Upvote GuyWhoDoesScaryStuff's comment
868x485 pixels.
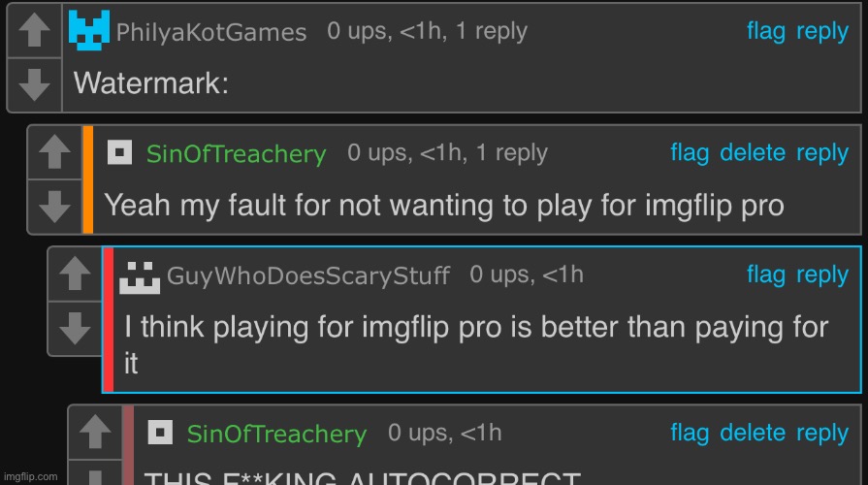point(75,274)
